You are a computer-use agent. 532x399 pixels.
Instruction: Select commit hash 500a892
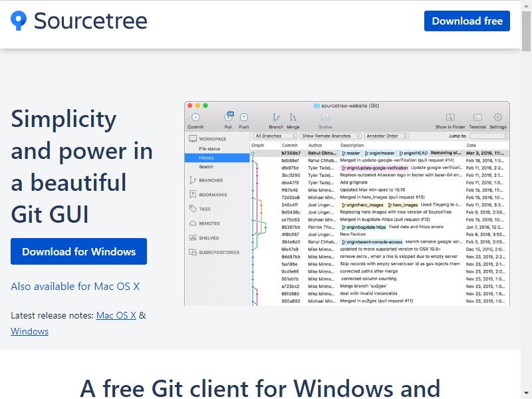pyautogui.click(x=291, y=301)
